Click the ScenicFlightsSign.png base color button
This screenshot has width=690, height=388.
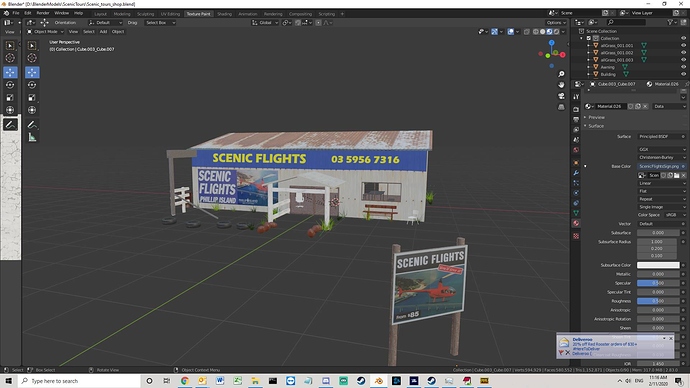(x=659, y=166)
